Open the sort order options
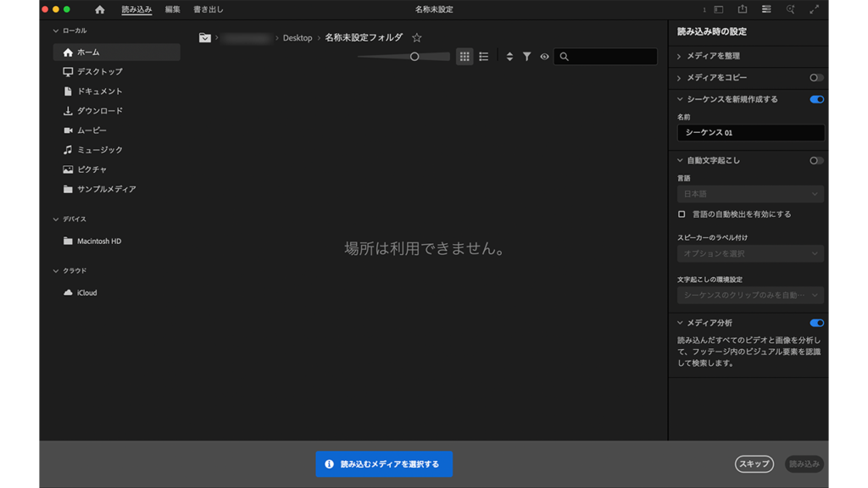 point(509,57)
